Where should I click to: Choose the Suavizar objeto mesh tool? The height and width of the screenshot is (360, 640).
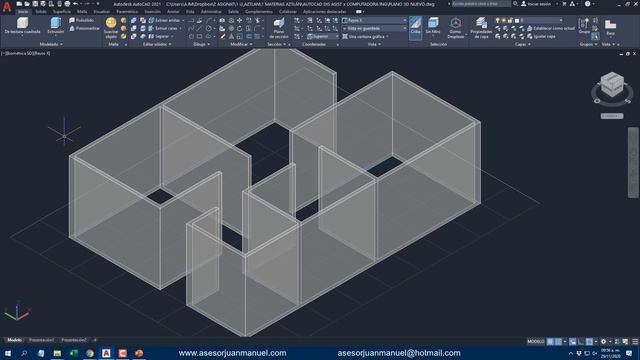(x=111, y=28)
